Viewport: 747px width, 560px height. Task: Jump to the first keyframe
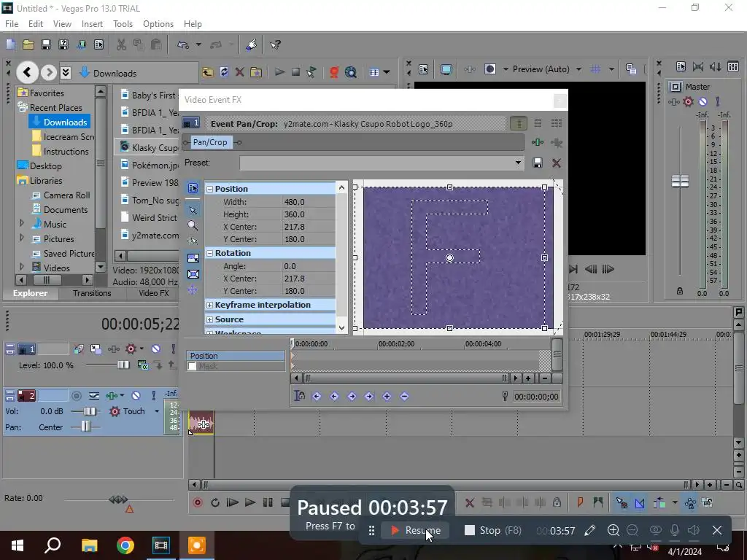tap(317, 396)
